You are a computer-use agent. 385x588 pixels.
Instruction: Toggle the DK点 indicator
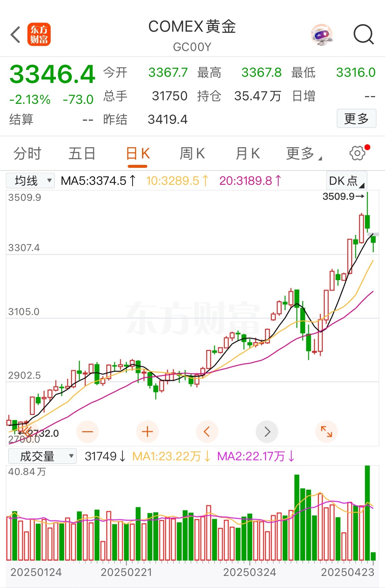[x=346, y=181]
